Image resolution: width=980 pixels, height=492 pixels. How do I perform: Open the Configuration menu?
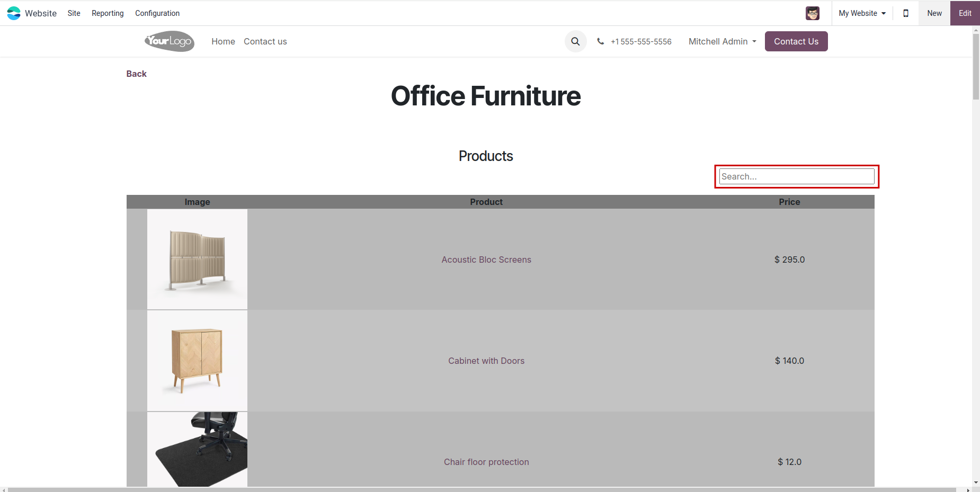pos(157,13)
